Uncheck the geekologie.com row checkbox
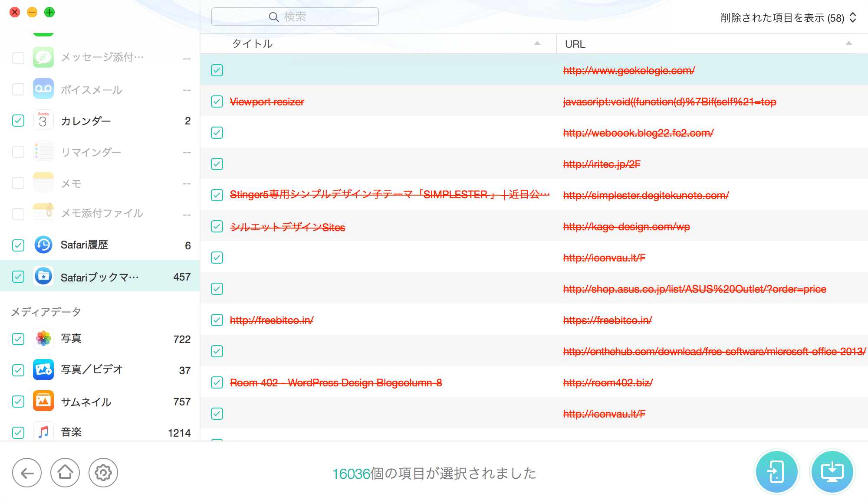 pos(217,70)
